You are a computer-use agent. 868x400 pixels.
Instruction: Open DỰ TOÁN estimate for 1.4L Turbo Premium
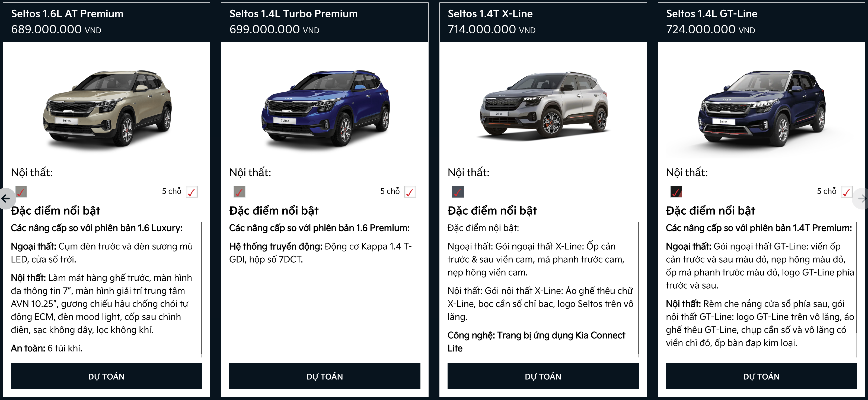(324, 376)
